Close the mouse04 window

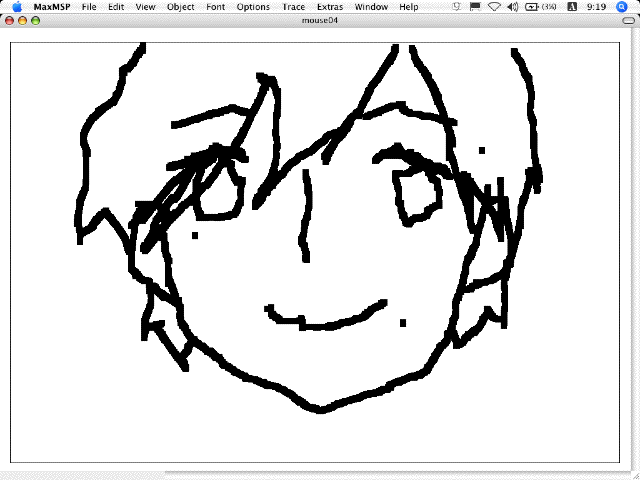(9, 20)
